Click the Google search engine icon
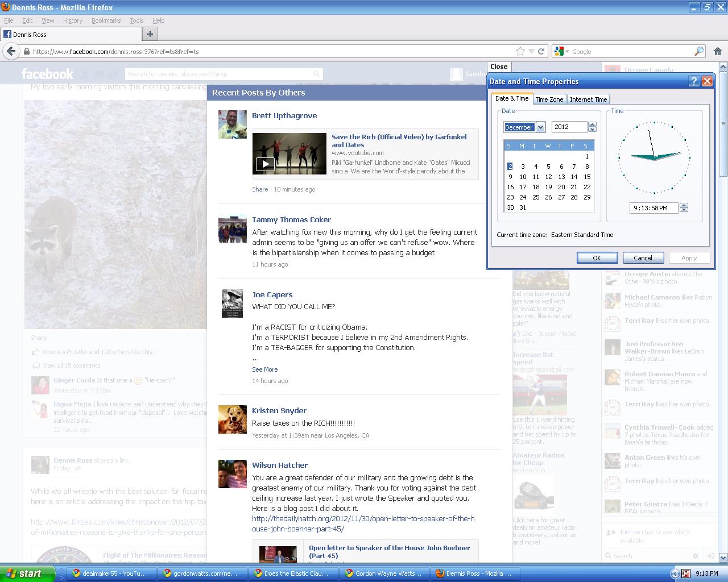Image resolution: width=728 pixels, height=582 pixels. tap(559, 51)
